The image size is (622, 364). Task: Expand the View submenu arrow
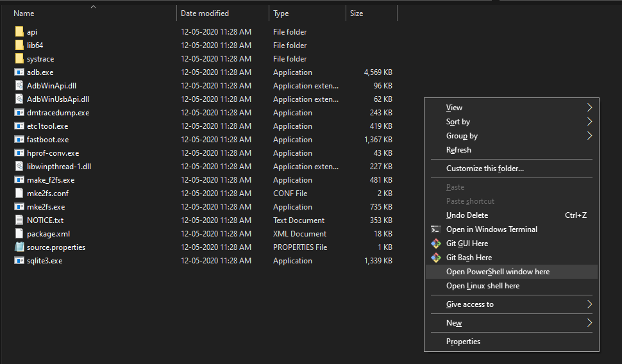[589, 108]
